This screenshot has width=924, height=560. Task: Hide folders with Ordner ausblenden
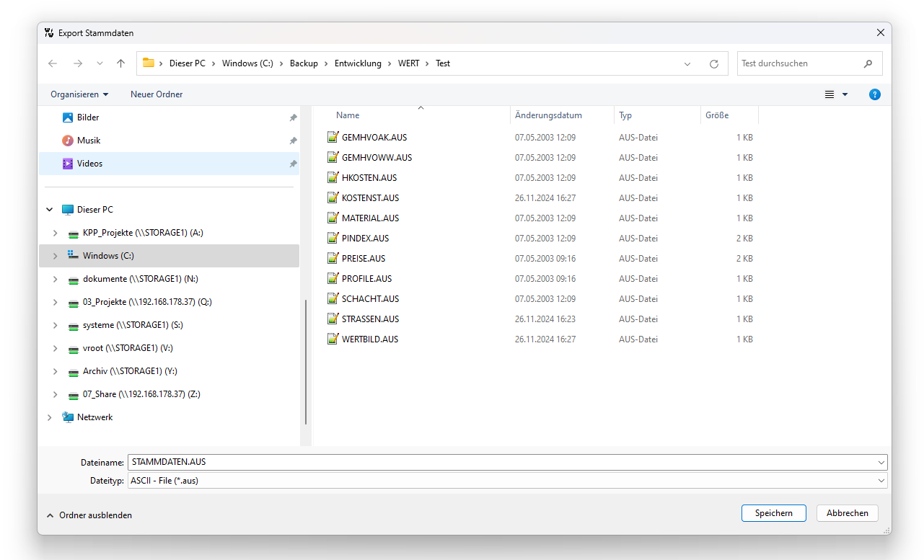89,515
